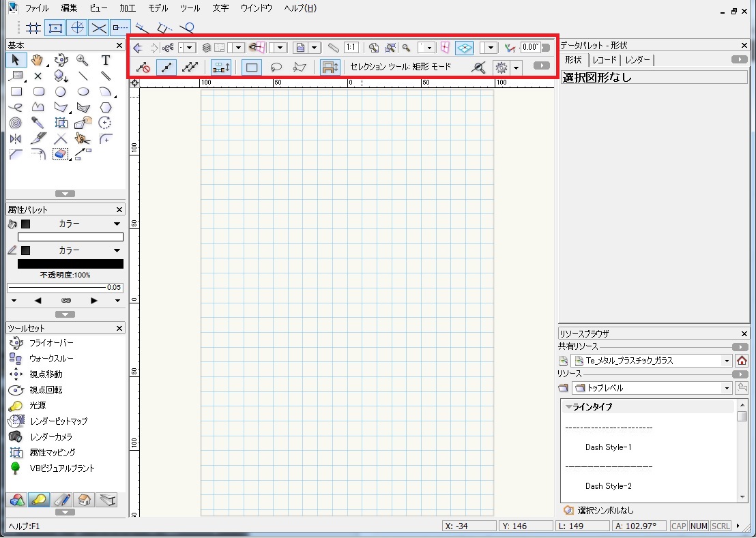Switch to Lasso Marquee selection mode

tap(276, 68)
